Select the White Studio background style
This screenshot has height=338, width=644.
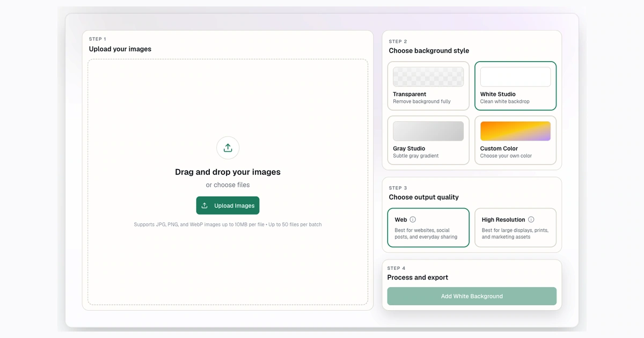[x=515, y=86]
